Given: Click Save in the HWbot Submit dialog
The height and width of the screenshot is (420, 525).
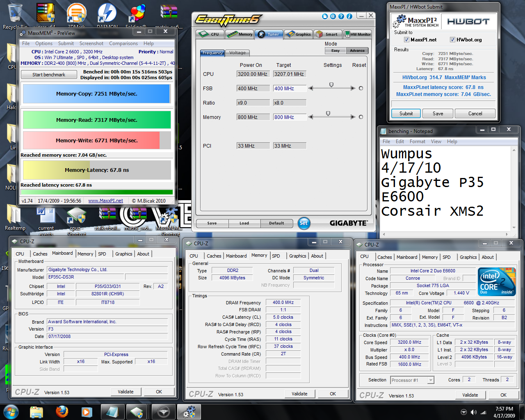Looking at the screenshot, I should coord(438,114).
